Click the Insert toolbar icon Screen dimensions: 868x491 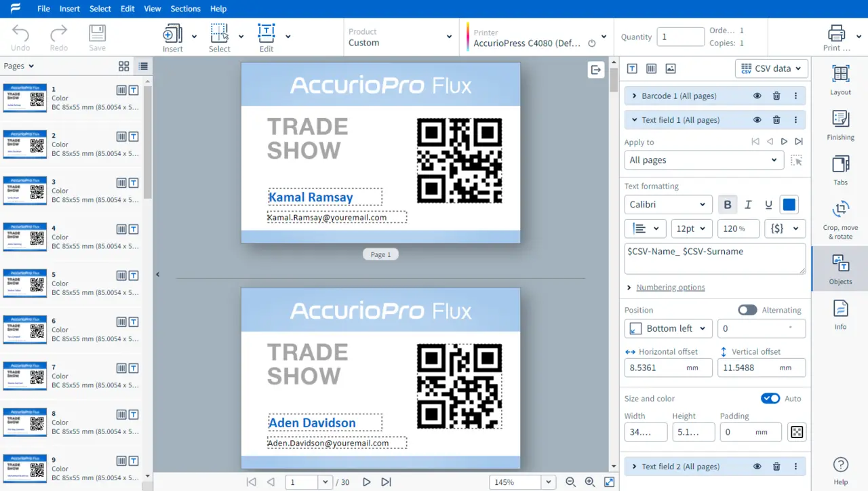click(172, 37)
